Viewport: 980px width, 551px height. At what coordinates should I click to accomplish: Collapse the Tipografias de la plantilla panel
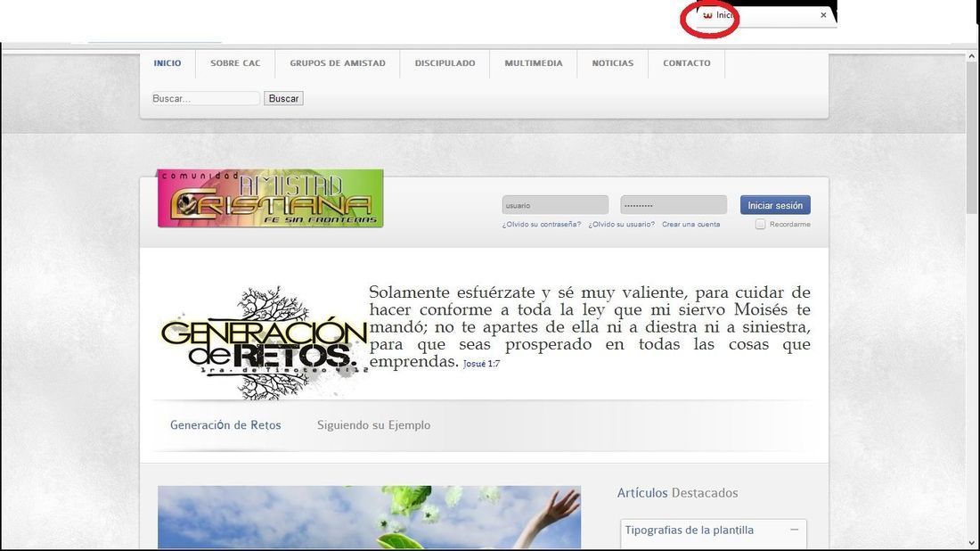[794, 530]
